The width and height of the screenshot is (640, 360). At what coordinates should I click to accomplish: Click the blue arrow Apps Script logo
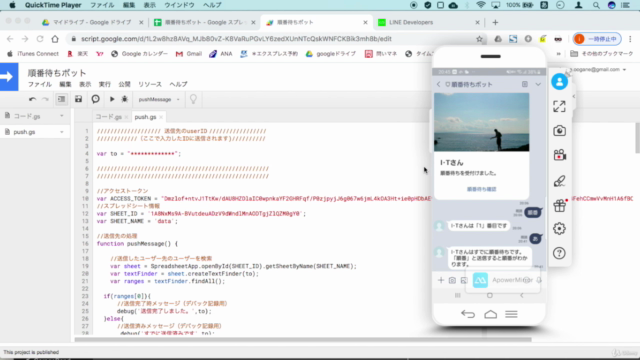(x=9, y=76)
